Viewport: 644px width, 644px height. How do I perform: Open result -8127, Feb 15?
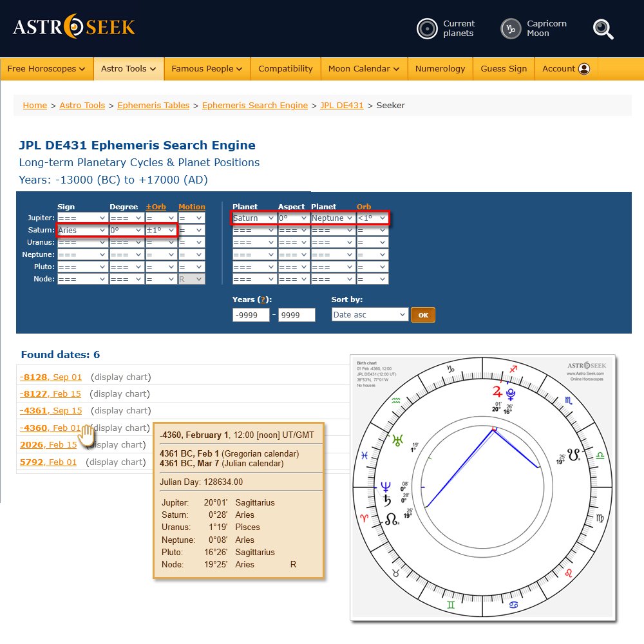coord(50,394)
